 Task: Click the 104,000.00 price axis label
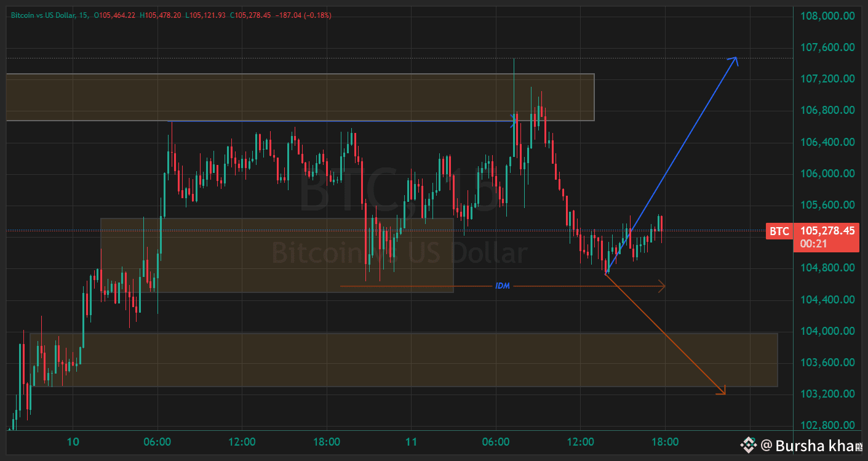pyautogui.click(x=827, y=331)
